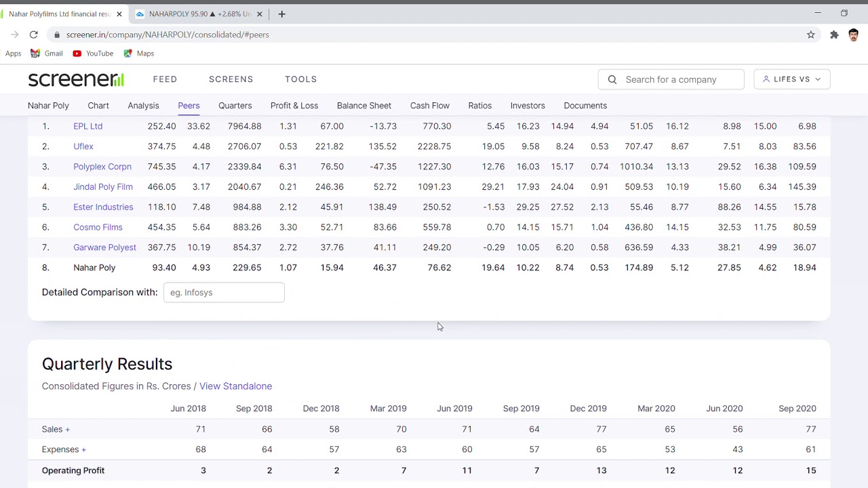The image size is (868, 488).
Task: Click the address bar URL
Action: tap(167, 35)
